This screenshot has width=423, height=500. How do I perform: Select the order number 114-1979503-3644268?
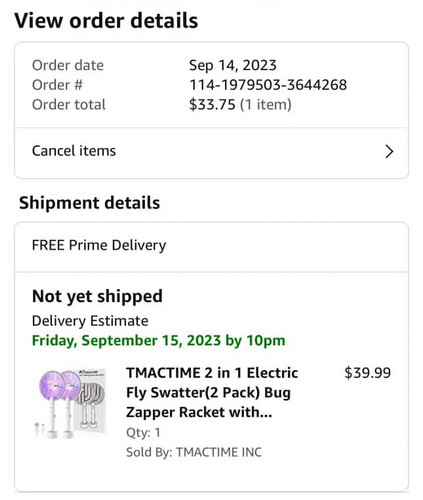pos(268,85)
